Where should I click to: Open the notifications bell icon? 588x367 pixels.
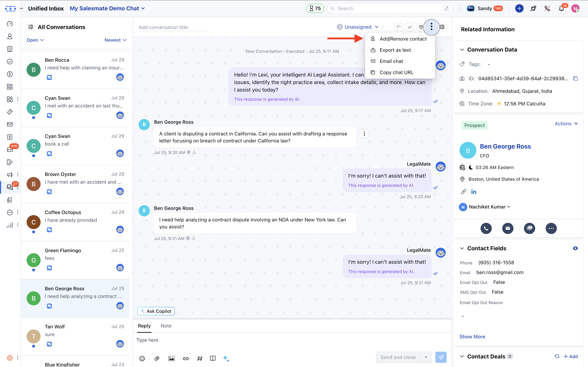pos(561,9)
